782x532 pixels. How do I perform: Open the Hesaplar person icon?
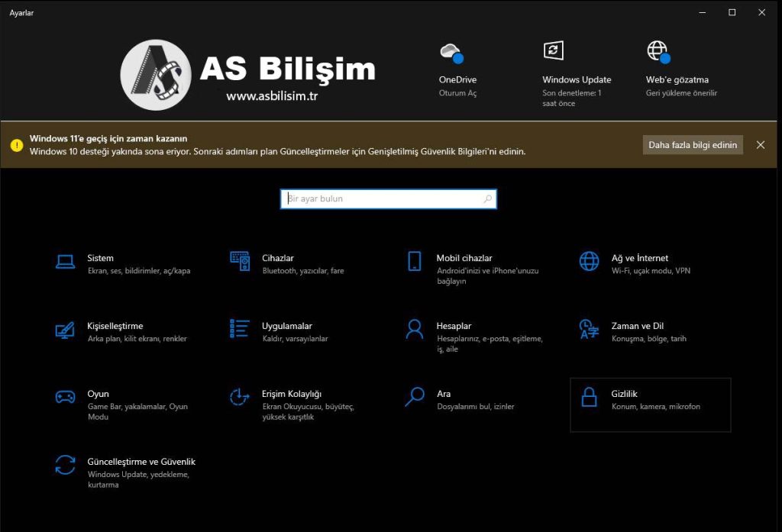pos(415,330)
